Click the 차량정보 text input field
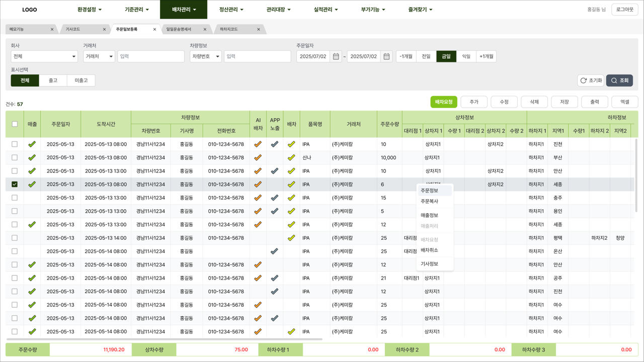Screen dimensions: 644x362 (x=258, y=56)
